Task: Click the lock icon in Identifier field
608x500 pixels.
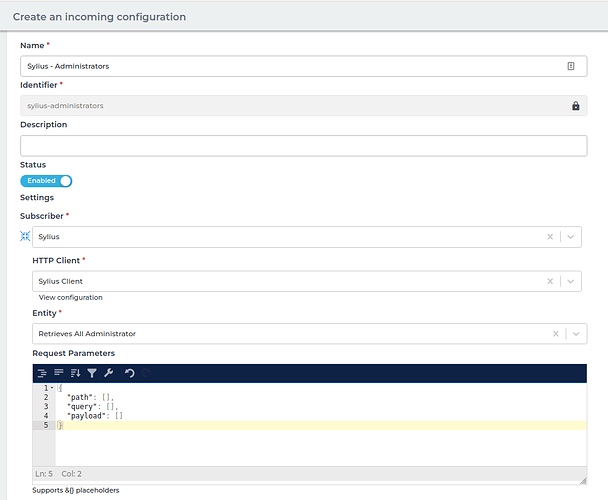Action: pos(575,106)
